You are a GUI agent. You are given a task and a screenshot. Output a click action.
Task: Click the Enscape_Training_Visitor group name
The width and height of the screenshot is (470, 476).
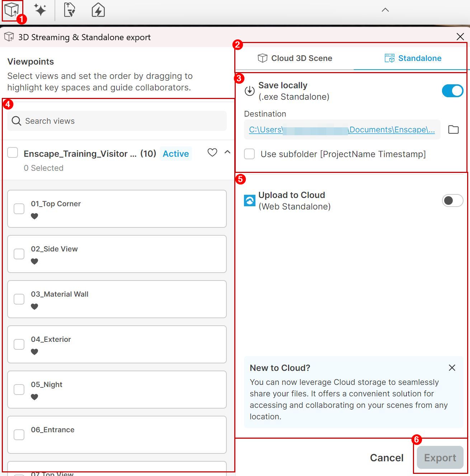(x=80, y=154)
